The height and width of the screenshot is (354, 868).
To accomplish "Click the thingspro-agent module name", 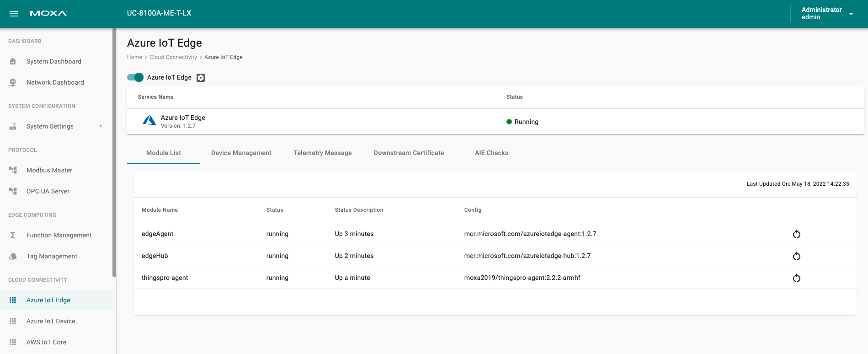I will click(x=165, y=278).
